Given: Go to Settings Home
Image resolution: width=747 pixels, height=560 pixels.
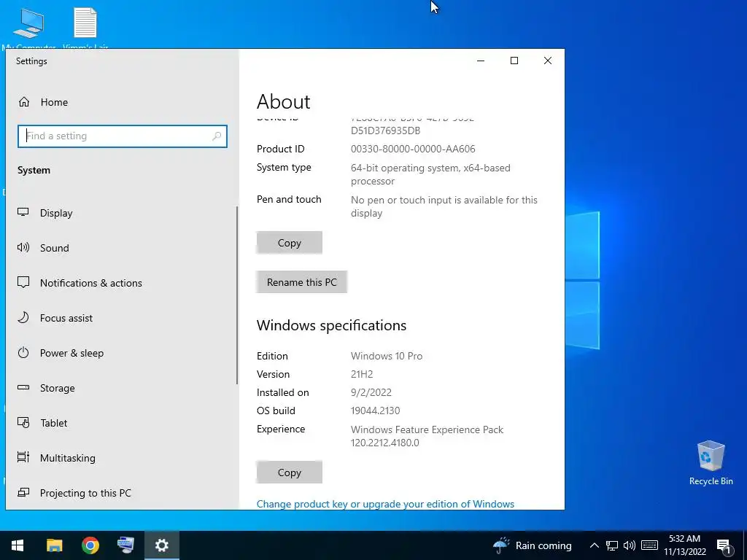Looking at the screenshot, I should [x=43, y=102].
